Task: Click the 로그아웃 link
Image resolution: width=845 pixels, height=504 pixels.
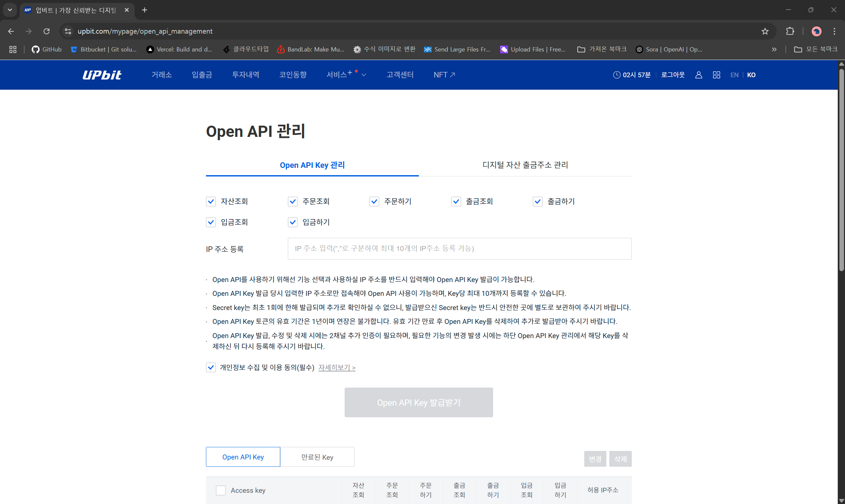Action: (673, 75)
